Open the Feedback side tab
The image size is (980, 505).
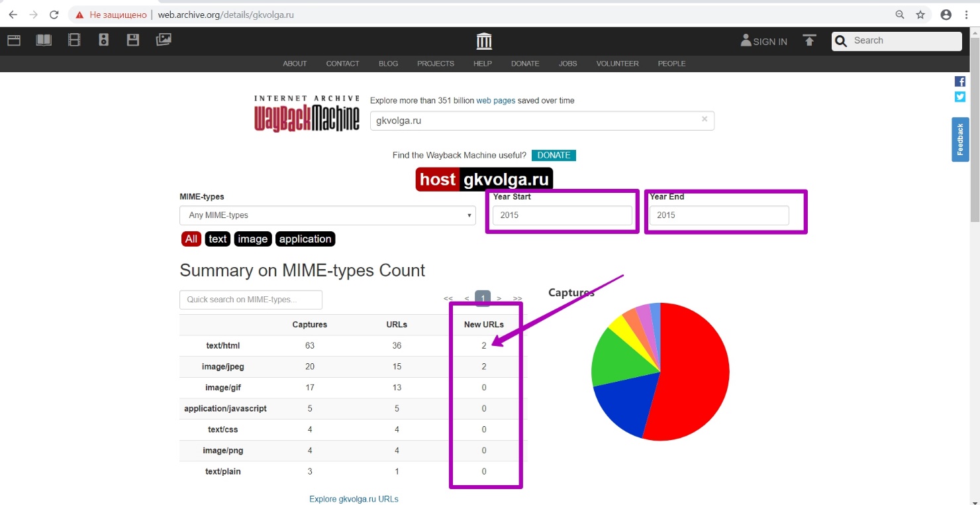coord(960,139)
